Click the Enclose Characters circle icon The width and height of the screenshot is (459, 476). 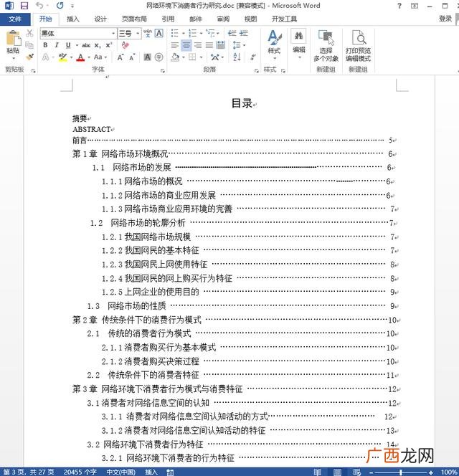click(x=159, y=57)
